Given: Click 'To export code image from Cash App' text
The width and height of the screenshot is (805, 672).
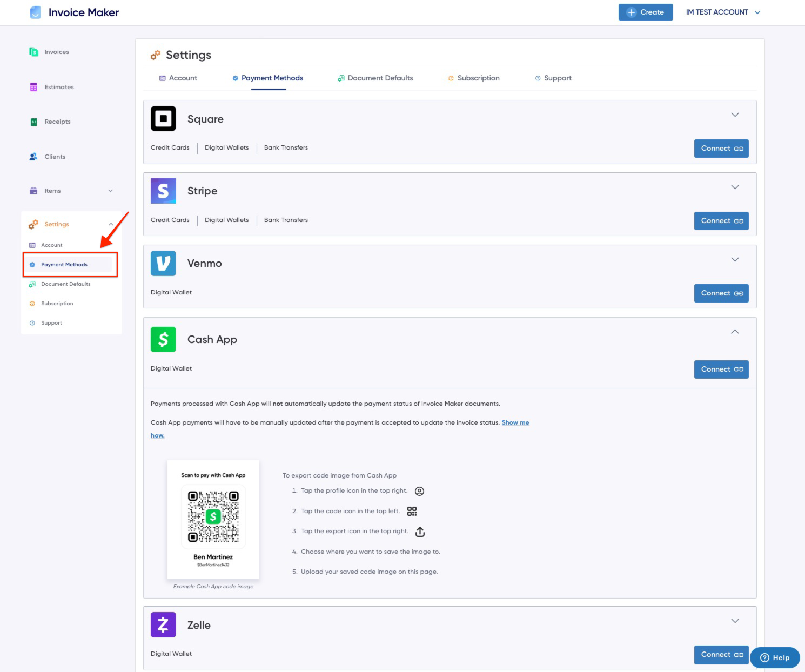Looking at the screenshot, I should click(339, 475).
